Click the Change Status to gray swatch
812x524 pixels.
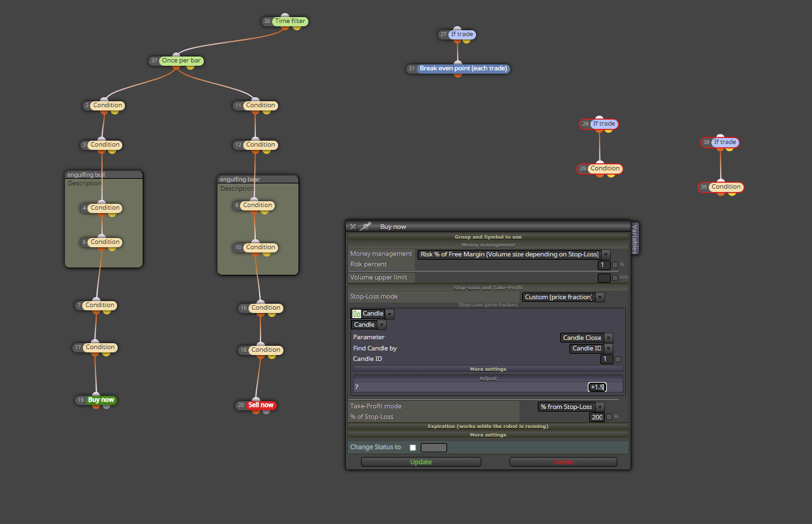[x=433, y=448]
